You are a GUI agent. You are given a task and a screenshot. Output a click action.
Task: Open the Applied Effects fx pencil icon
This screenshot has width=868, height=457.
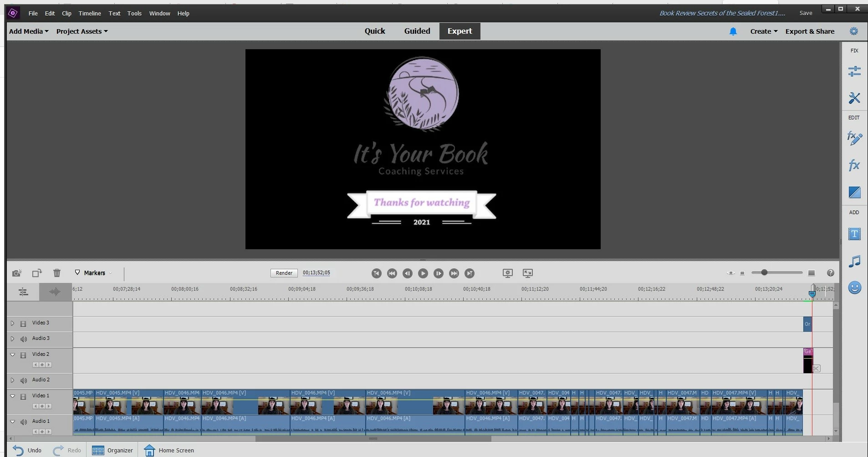click(854, 138)
